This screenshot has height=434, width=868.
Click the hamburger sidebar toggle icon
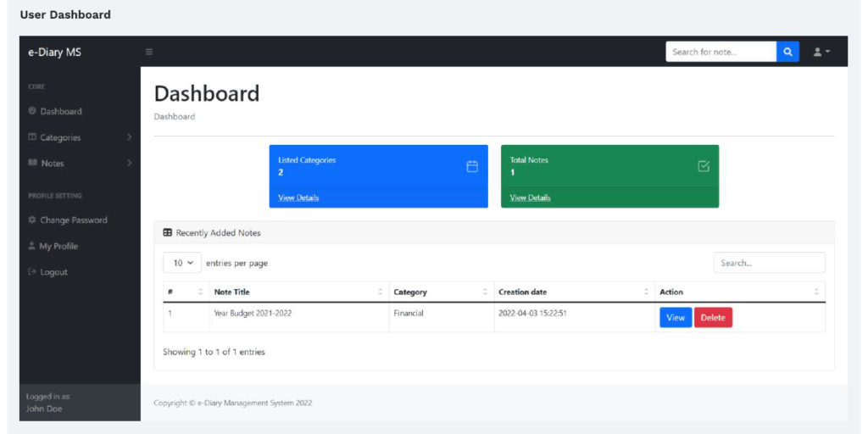(x=149, y=52)
